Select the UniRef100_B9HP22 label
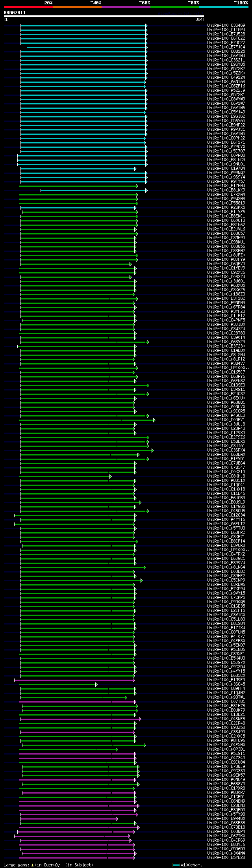 coord(226,125)
